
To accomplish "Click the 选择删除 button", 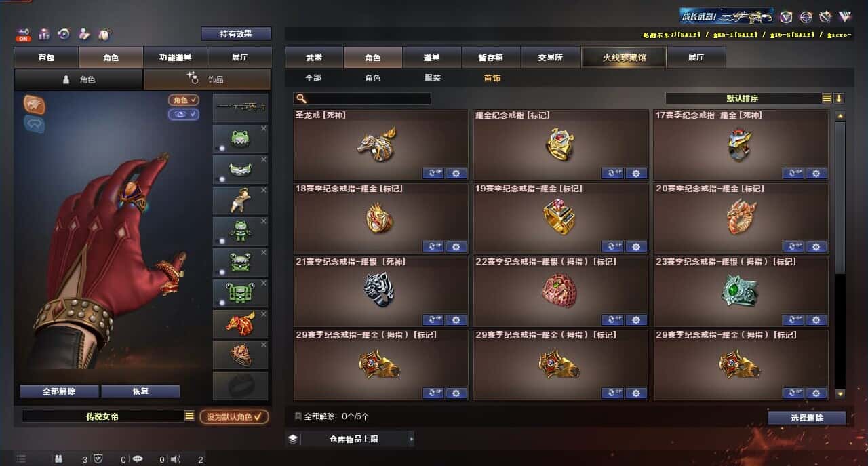I will tap(807, 418).
